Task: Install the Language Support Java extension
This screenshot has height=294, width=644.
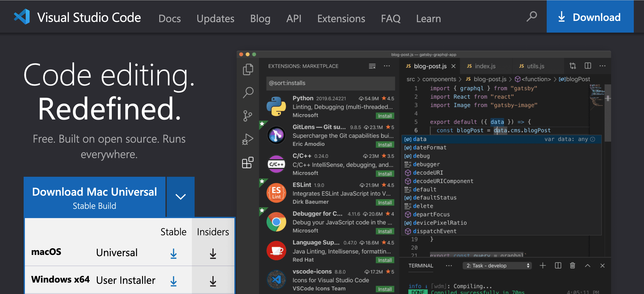Action: point(385,260)
